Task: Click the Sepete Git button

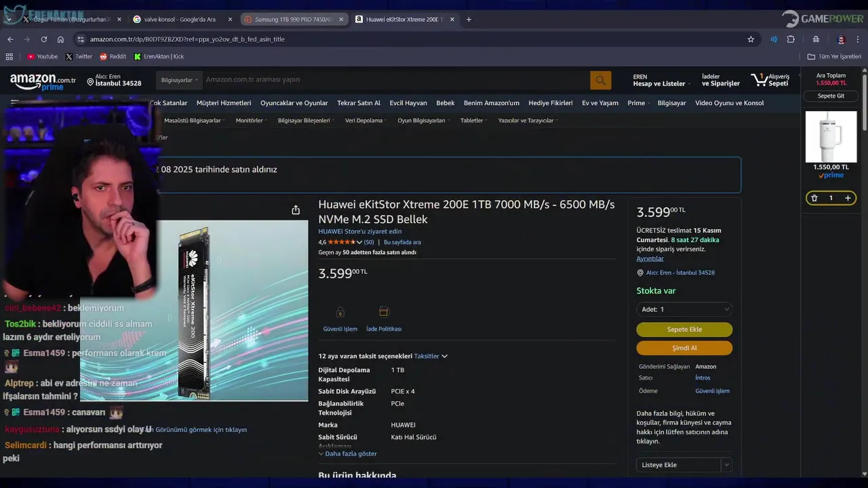Action: [x=831, y=96]
